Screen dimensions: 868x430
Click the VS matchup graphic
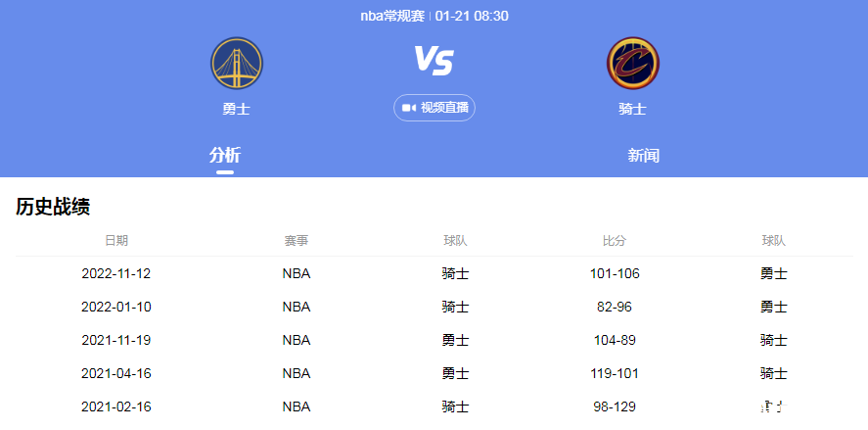click(434, 61)
